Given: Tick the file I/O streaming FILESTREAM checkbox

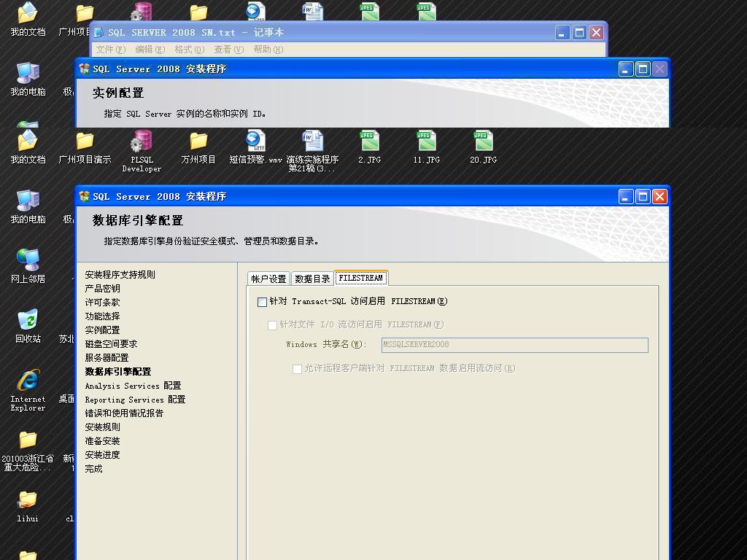Looking at the screenshot, I should (273, 325).
